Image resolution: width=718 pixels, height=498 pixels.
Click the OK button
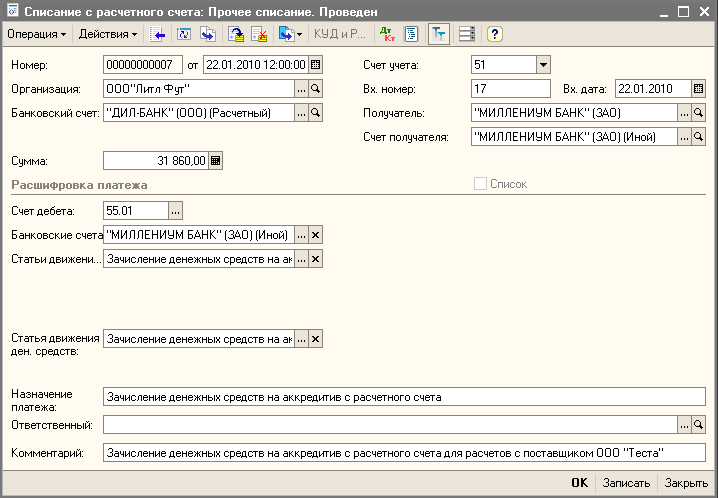coord(579,482)
